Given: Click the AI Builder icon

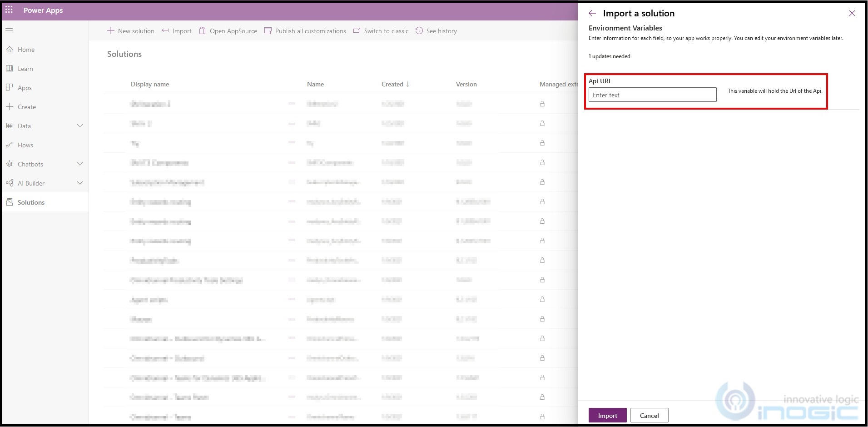Looking at the screenshot, I should pos(9,183).
